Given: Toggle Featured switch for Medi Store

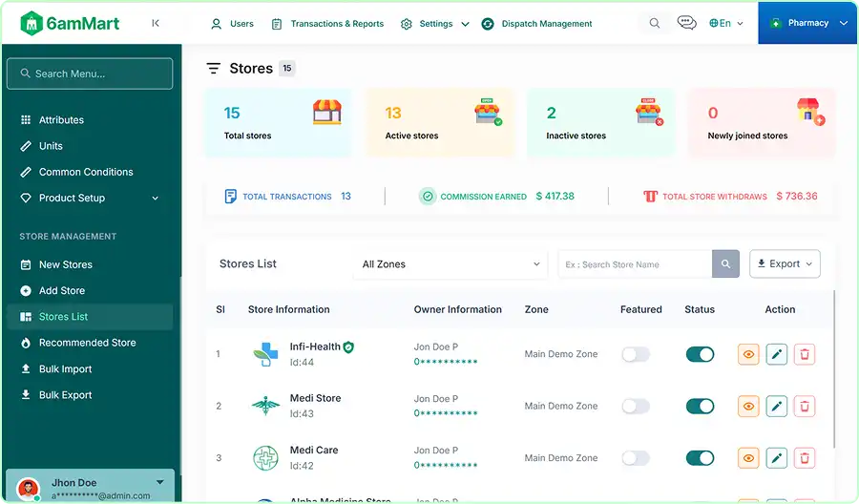Looking at the screenshot, I should (636, 407).
